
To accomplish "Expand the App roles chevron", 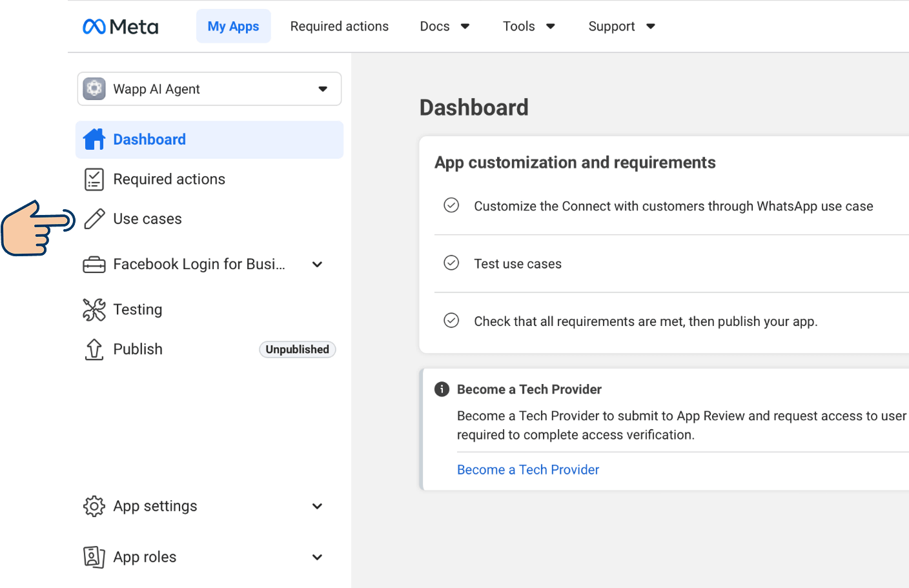I will pyautogui.click(x=317, y=557).
